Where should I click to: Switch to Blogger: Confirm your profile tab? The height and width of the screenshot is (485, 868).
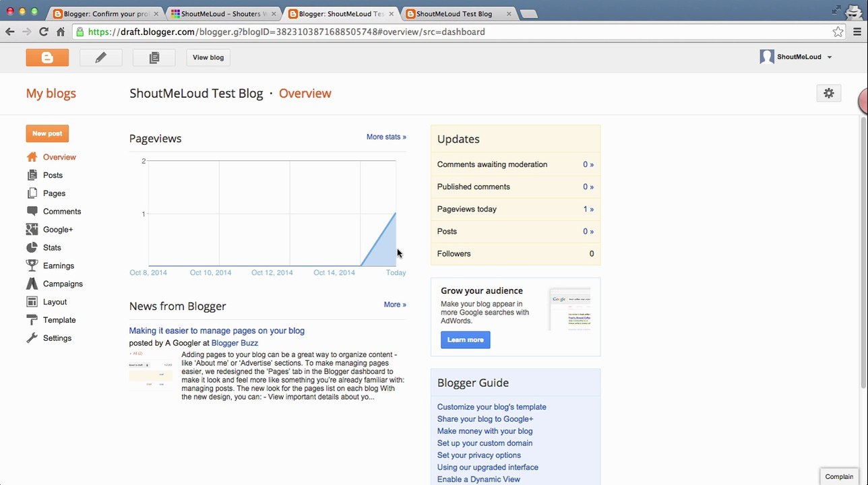[x=106, y=13]
